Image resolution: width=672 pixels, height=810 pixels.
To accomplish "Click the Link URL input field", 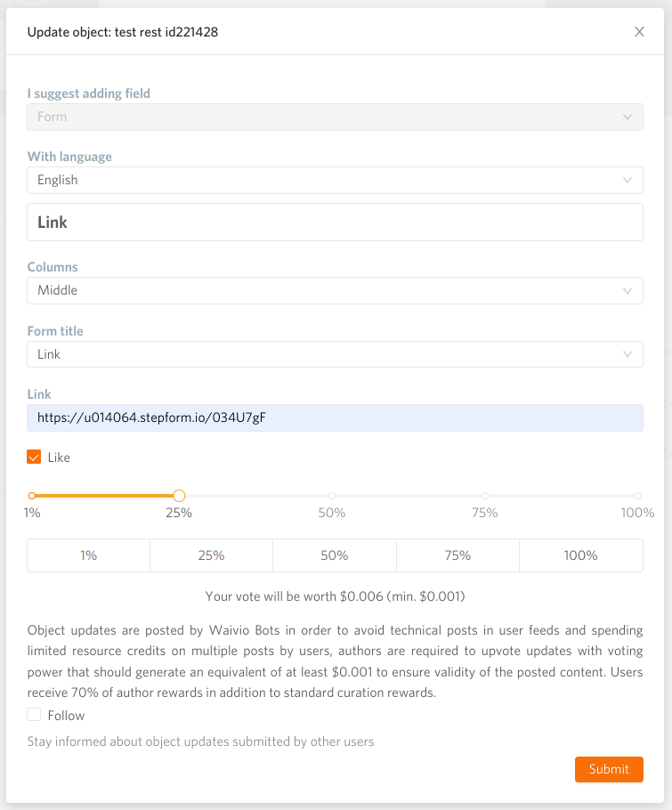I will point(335,418).
